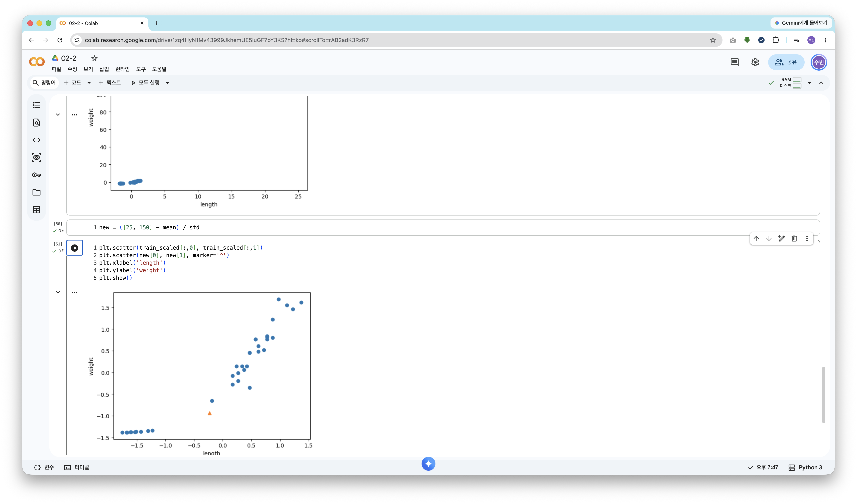Click the 공유 share button
This screenshot has width=857, height=504.
786,62
